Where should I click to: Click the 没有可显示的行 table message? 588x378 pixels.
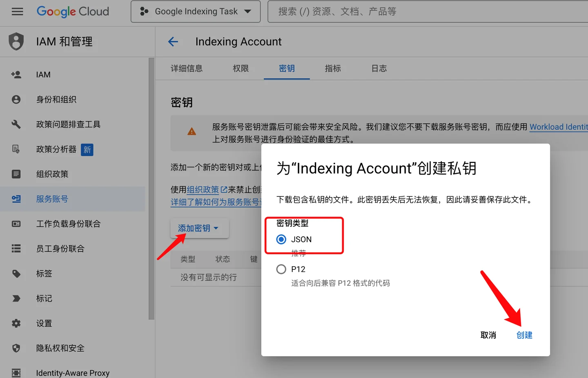coord(209,278)
